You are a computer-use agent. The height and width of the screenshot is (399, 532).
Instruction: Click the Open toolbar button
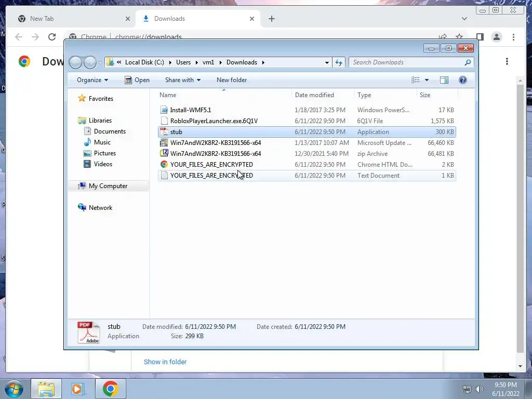click(x=137, y=80)
